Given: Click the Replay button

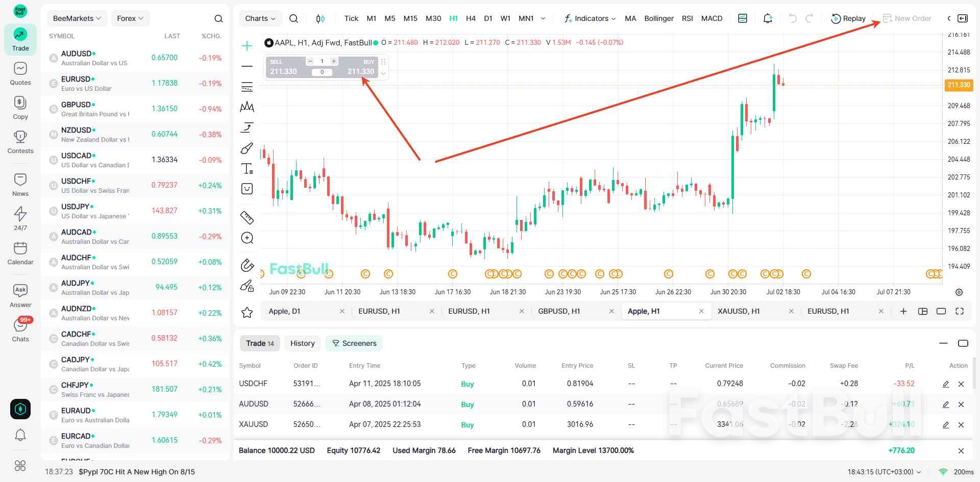Looking at the screenshot, I should click(x=848, y=18).
